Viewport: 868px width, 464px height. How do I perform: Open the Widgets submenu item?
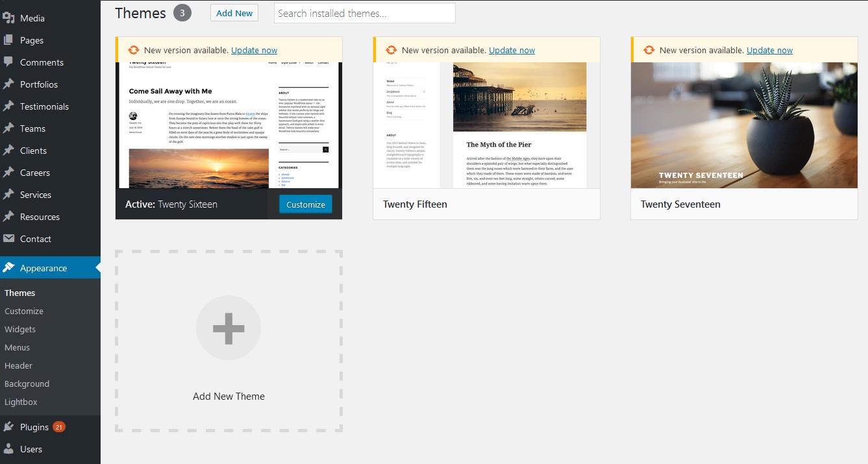point(20,329)
